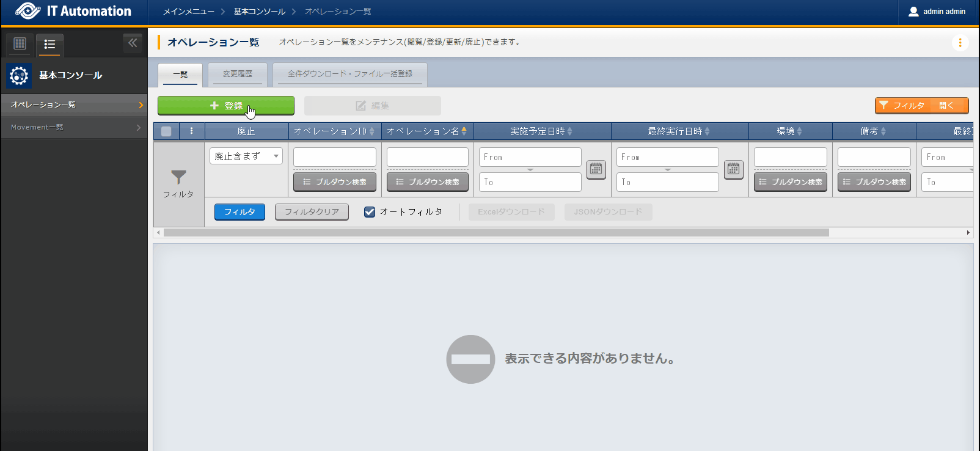Switch to grid view menu icon
This screenshot has height=451, width=980.
pyautogui.click(x=20, y=44)
